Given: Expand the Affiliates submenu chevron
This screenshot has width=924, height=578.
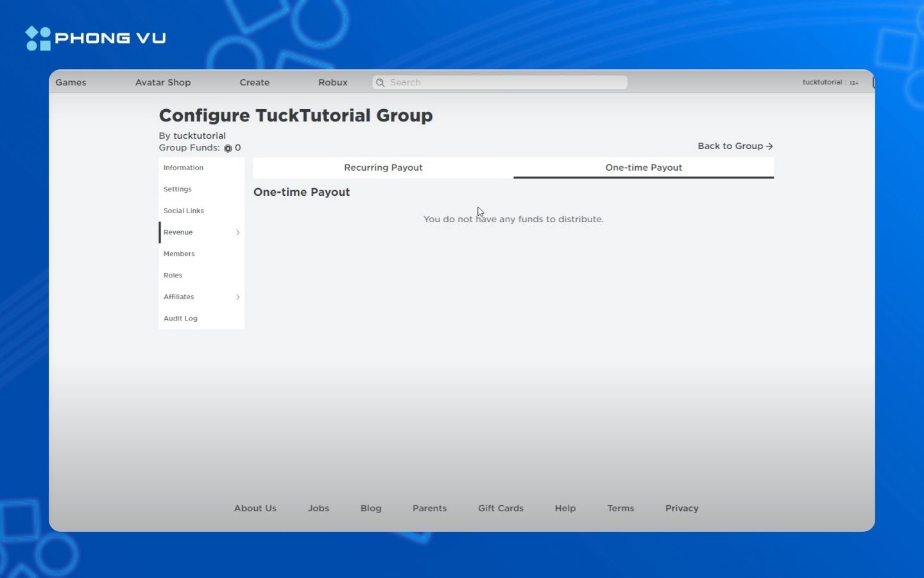Looking at the screenshot, I should click(237, 297).
